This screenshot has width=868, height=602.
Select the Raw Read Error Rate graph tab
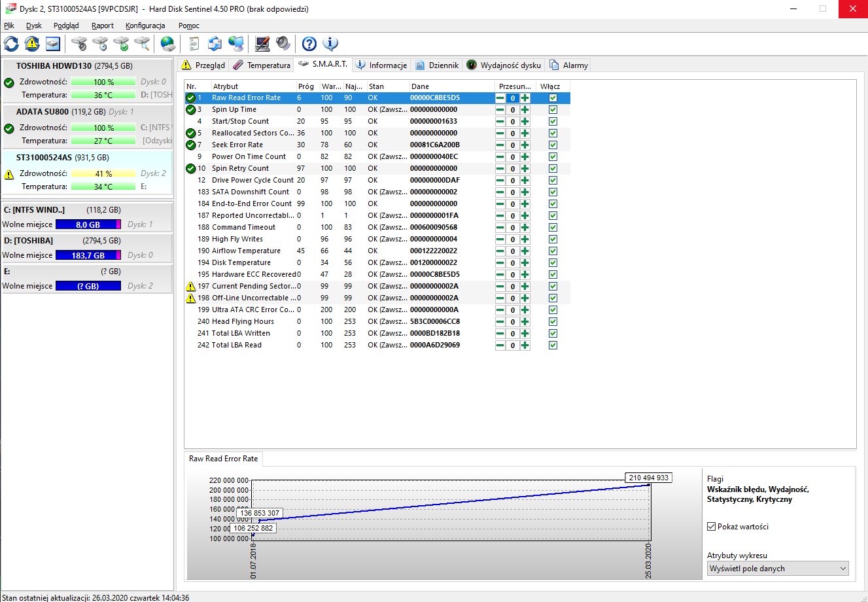pyautogui.click(x=224, y=459)
